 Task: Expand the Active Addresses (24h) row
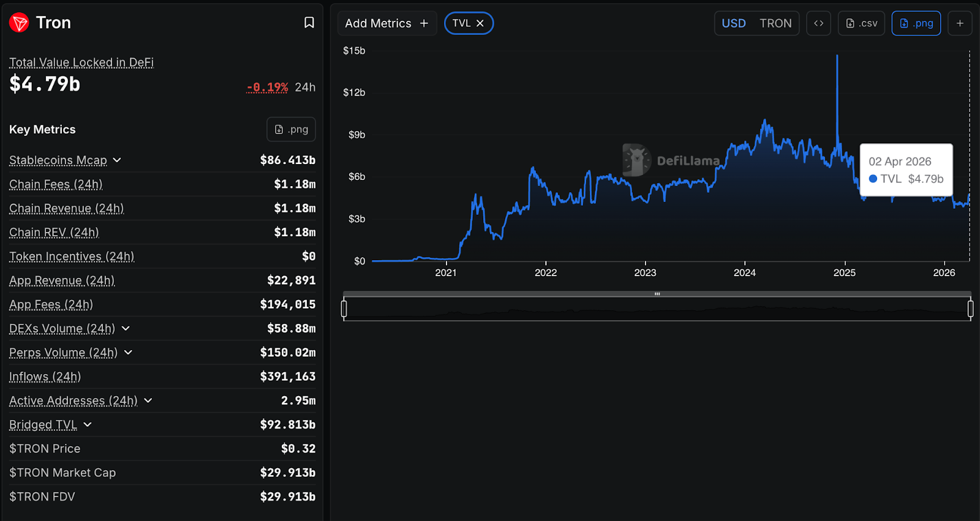pyautogui.click(x=148, y=401)
